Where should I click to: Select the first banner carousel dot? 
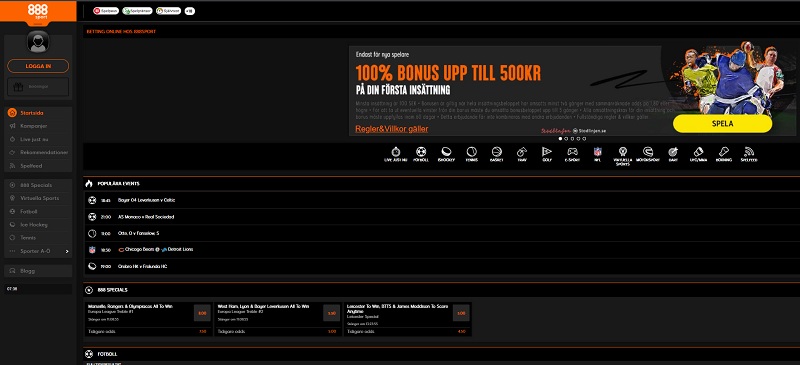point(560,138)
